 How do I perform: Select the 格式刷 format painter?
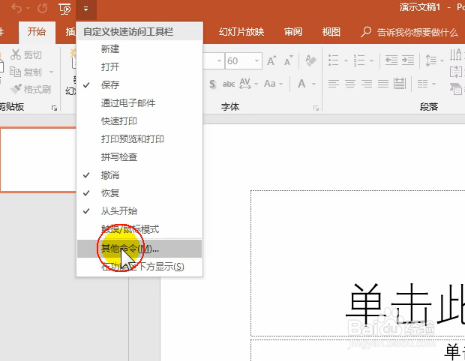tap(31, 89)
